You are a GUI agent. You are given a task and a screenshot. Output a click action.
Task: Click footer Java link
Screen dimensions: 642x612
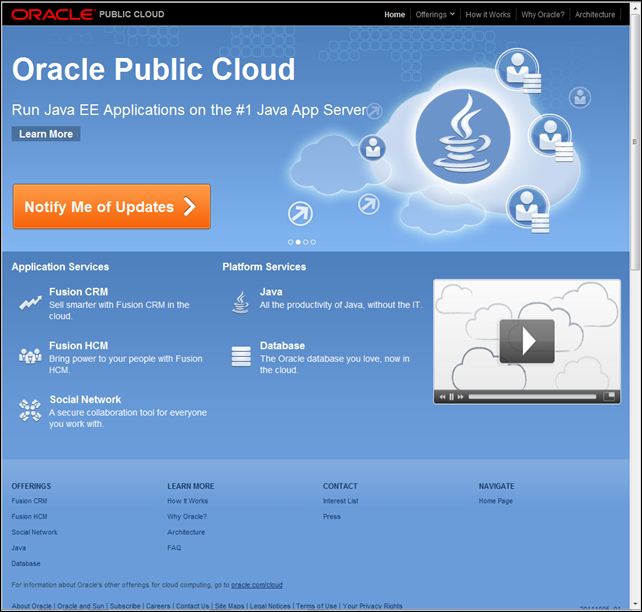point(19,548)
